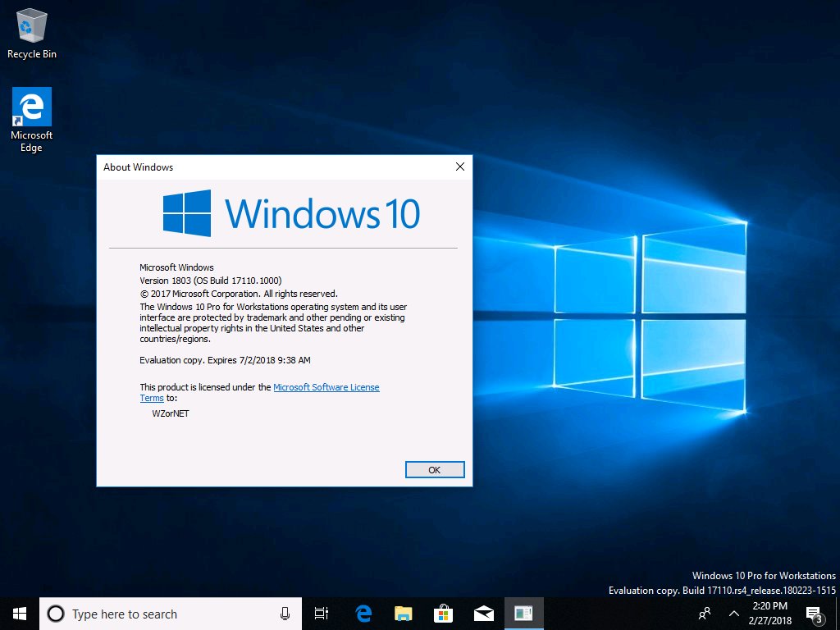The width and height of the screenshot is (840, 630).
Task: Open Action Center notifications icon
Action: pos(815,614)
